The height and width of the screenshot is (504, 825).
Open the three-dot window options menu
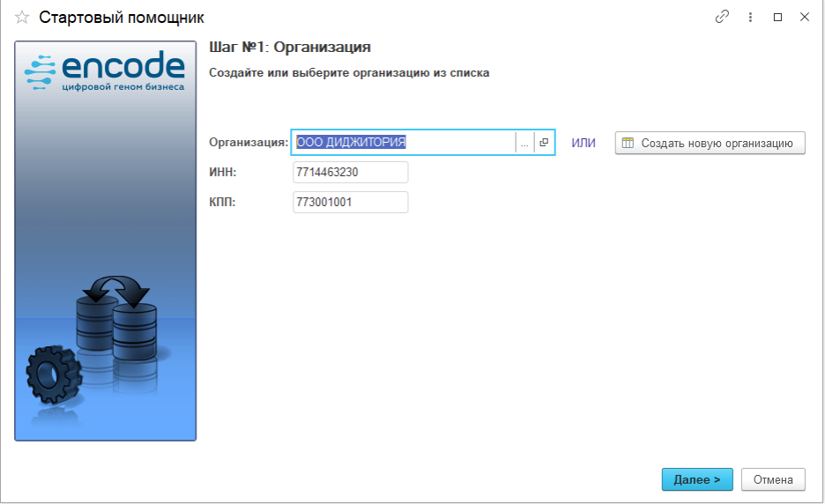(750, 17)
